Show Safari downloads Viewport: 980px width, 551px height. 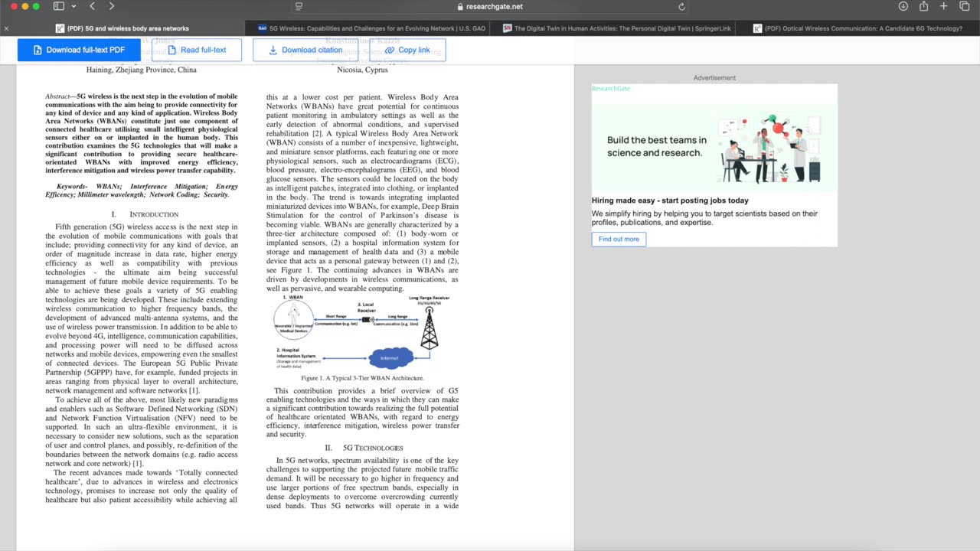903,6
